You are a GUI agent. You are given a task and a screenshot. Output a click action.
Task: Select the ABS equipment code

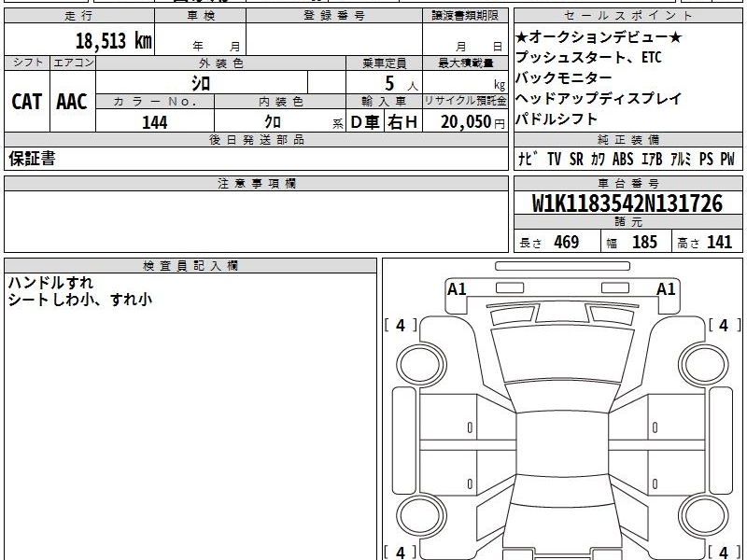click(x=623, y=159)
